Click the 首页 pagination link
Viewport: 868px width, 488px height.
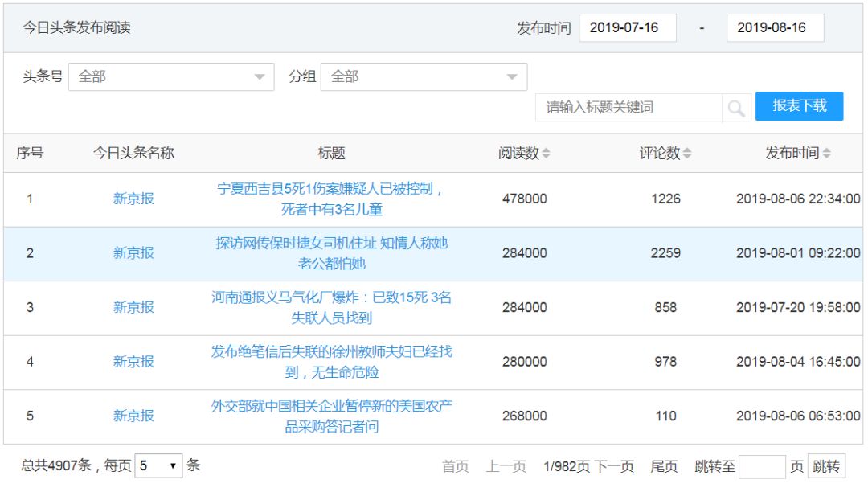tap(456, 466)
